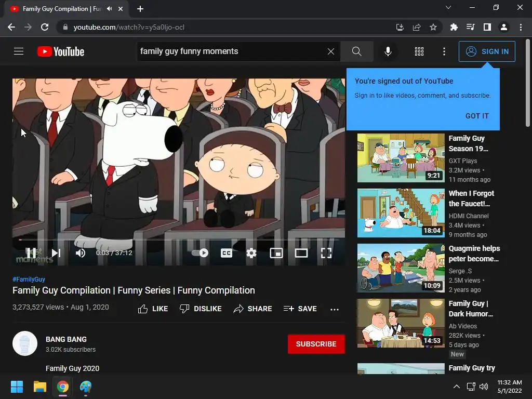The width and height of the screenshot is (532, 399).
Task: Mute the video player volume
Action: pos(81,253)
